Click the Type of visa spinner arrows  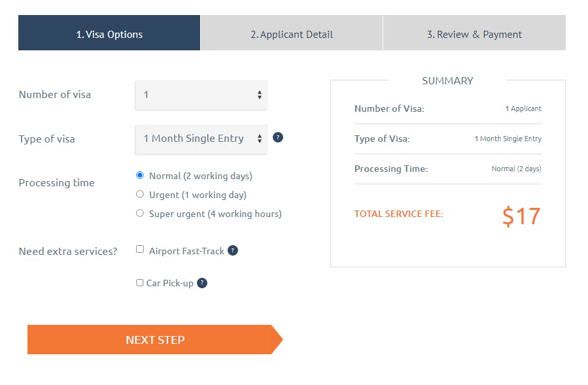click(260, 139)
